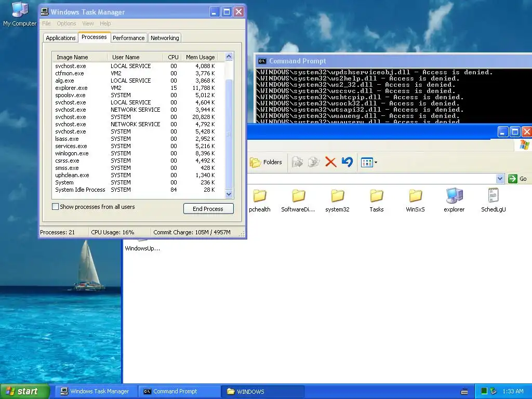
Task: Click the red Delete X icon
Action: pyautogui.click(x=330, y=162)
